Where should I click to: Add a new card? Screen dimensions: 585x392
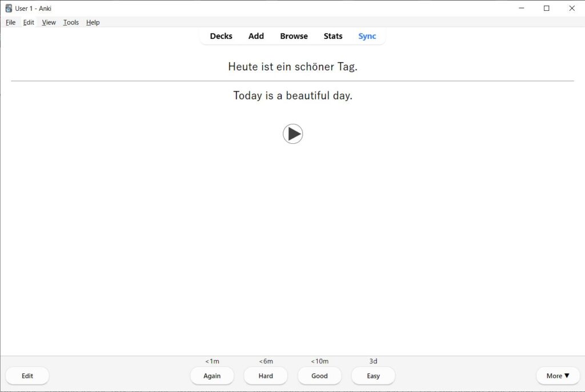click(256, 36)
